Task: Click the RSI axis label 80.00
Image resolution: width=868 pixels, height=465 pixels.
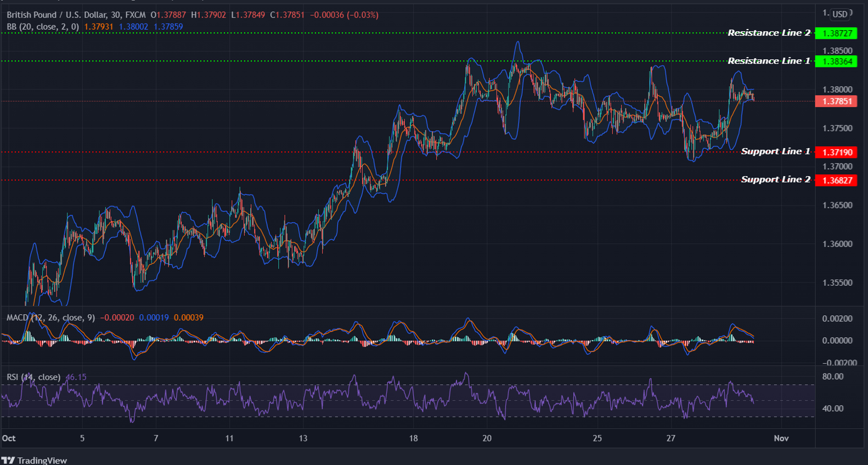Action: tap(833, 377)
